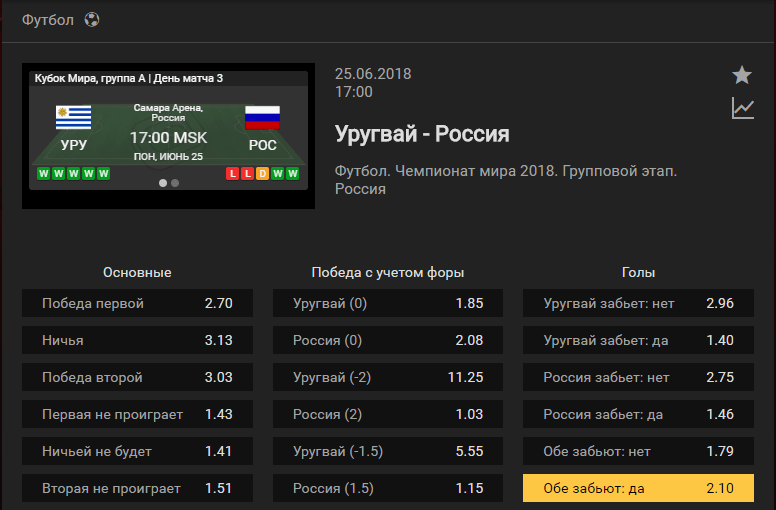Select the first carousel dot in widget

[x=163, y=183]
